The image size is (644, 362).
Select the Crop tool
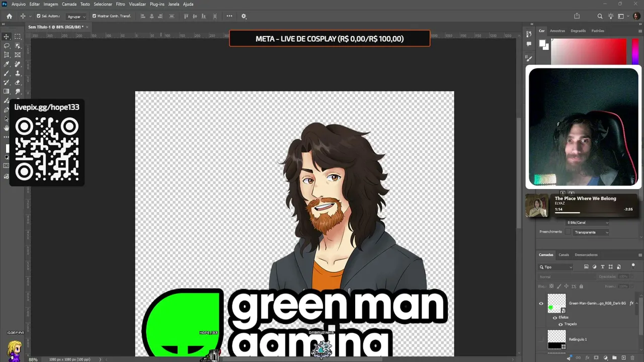pyautogui.click(x=7, y=55)
